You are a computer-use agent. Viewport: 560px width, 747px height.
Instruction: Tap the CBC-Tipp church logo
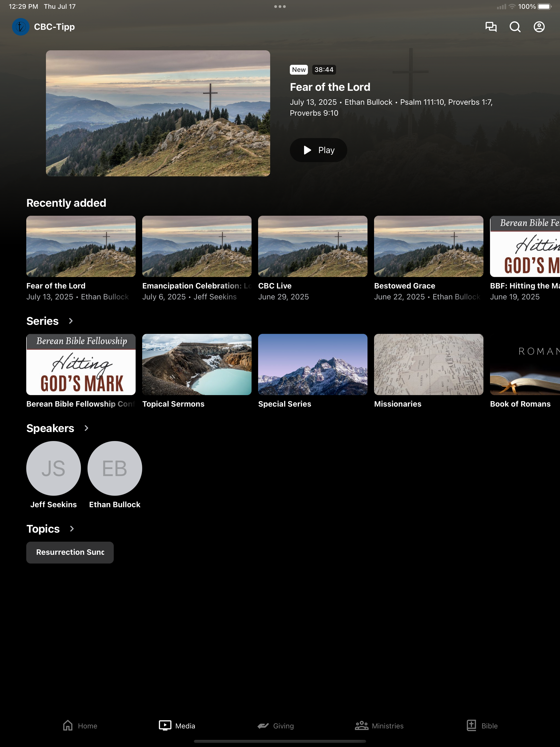(x=21, y=27)
